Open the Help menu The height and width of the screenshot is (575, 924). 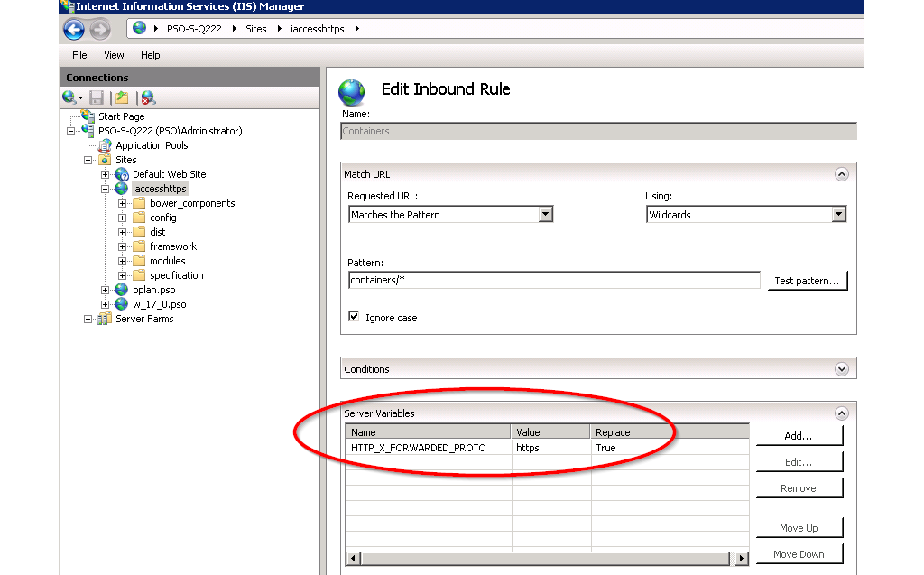point(150,55)
